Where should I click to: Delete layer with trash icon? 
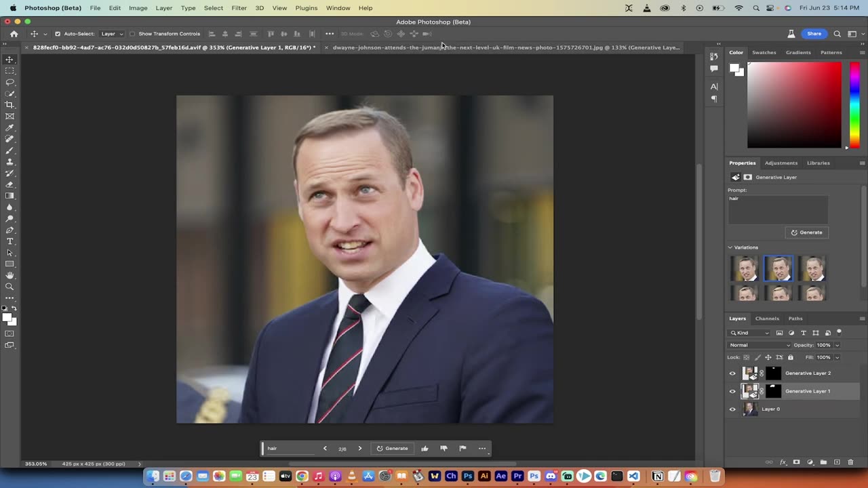click(850, 462)
